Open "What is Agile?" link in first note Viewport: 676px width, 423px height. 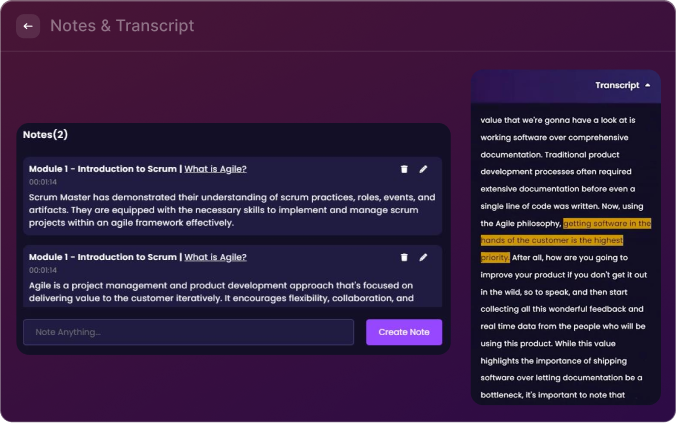215,169
